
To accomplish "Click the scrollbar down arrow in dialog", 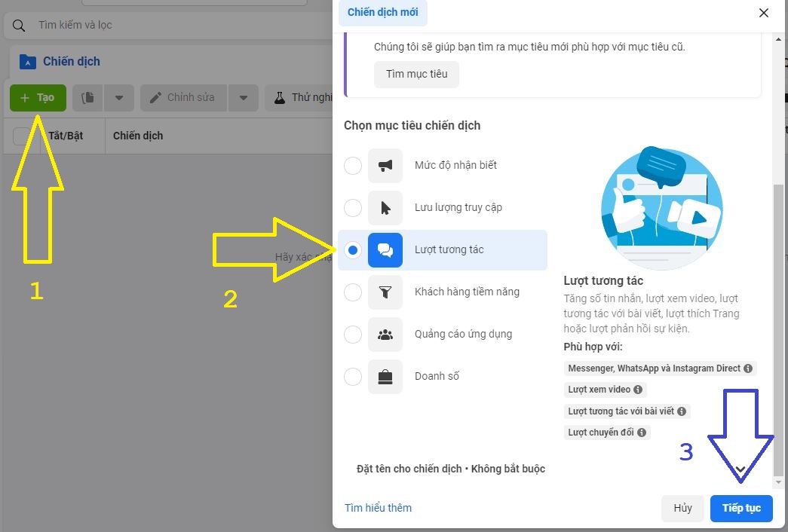I will click(778, 482).
